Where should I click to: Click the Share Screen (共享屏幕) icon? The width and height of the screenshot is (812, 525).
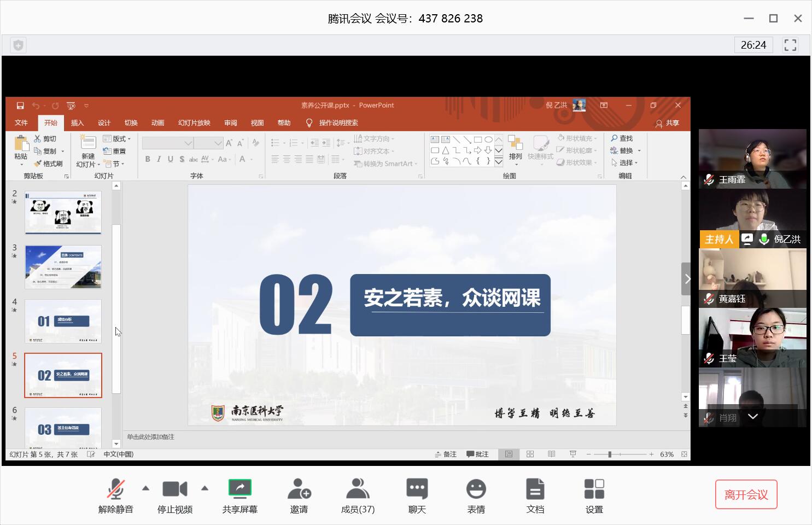(x=240, y=488)
